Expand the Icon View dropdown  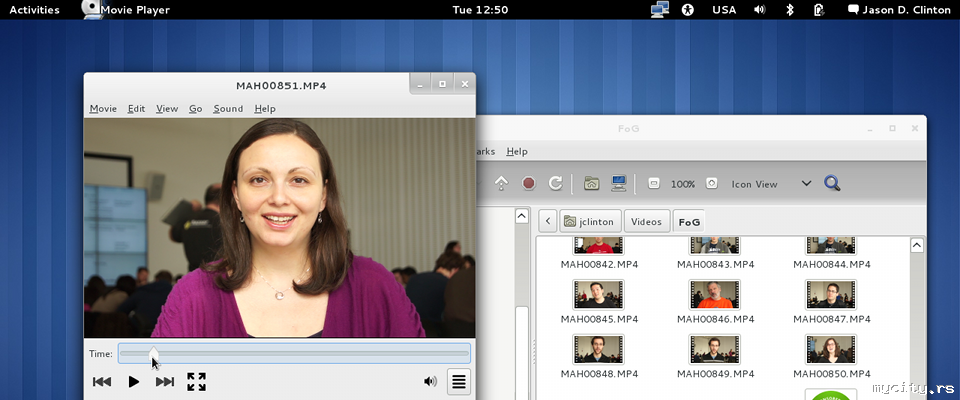tap(806, 184)
